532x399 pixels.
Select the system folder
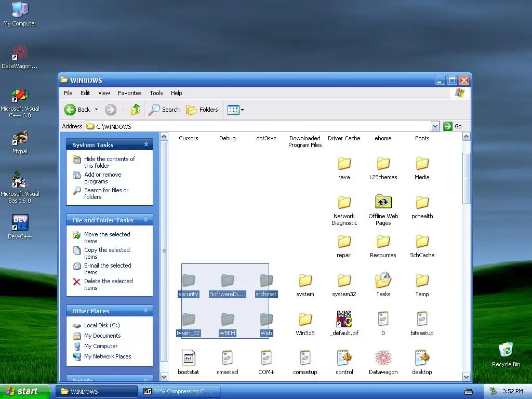tap(305, 281)
